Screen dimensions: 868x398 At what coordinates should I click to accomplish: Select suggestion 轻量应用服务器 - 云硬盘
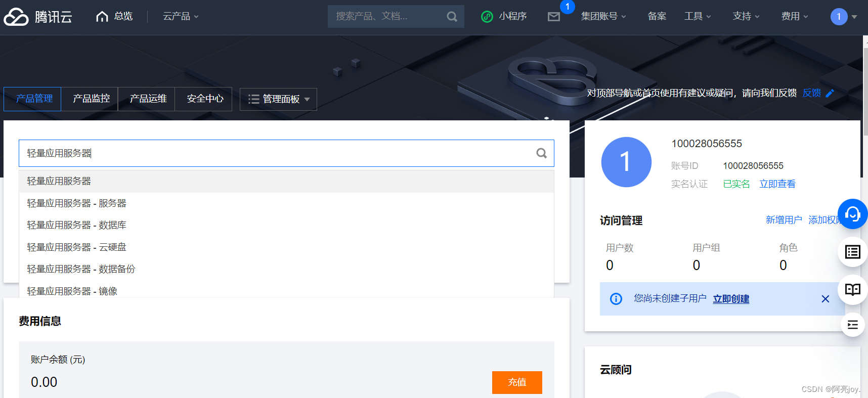[x=286, y=247]
